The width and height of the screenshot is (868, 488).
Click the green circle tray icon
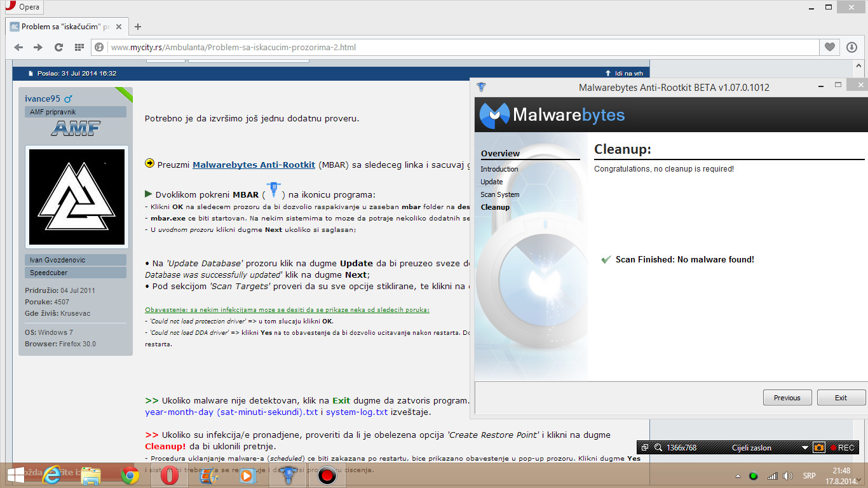(754, 476)
